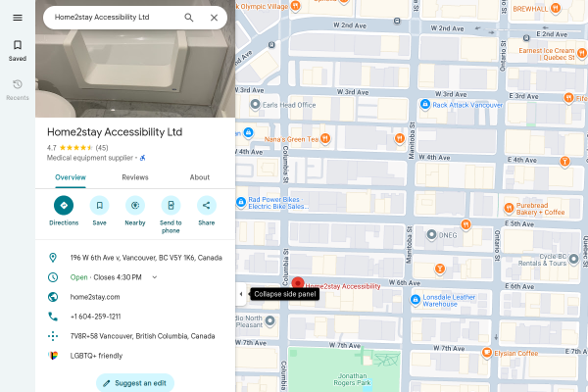This screenshot has width=588, height=392.
Task: Switch to the Reviews tab
Action: (135, 177)
